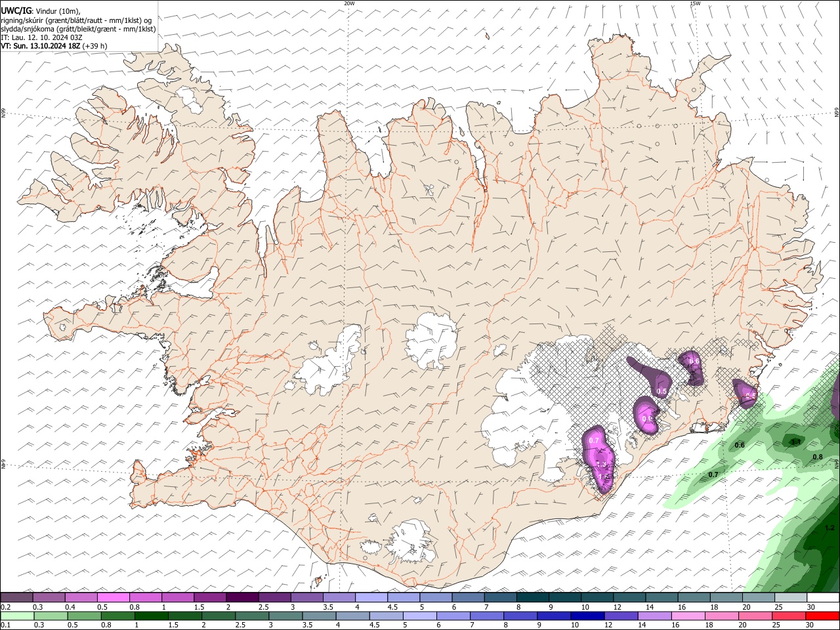Select the deep blue 10 rain legend swatch

(x=586, y=616)
